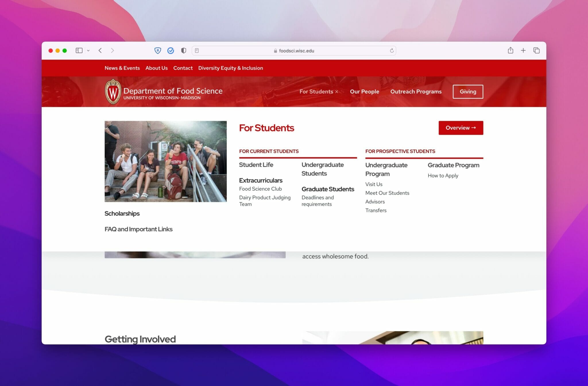This screenshot has height=386, width=588.
Task: Open Deadlines and requirements link
Action: coord(318,201)
